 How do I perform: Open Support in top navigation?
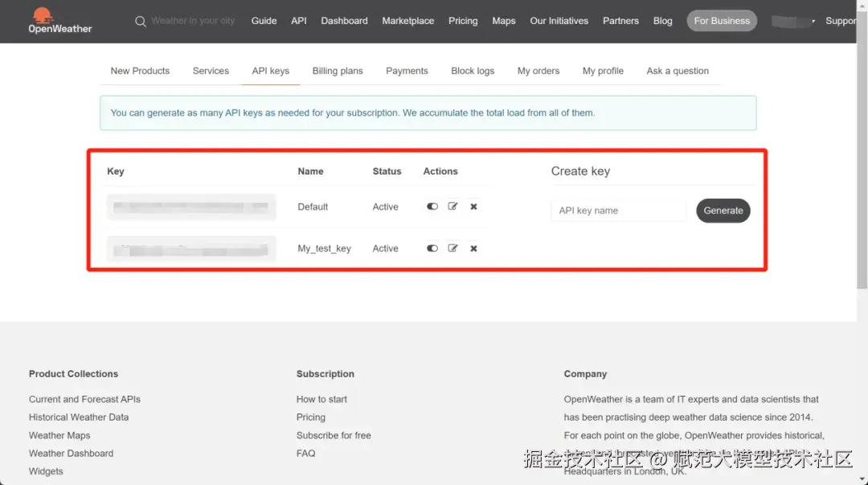click(x=841, y=21)
